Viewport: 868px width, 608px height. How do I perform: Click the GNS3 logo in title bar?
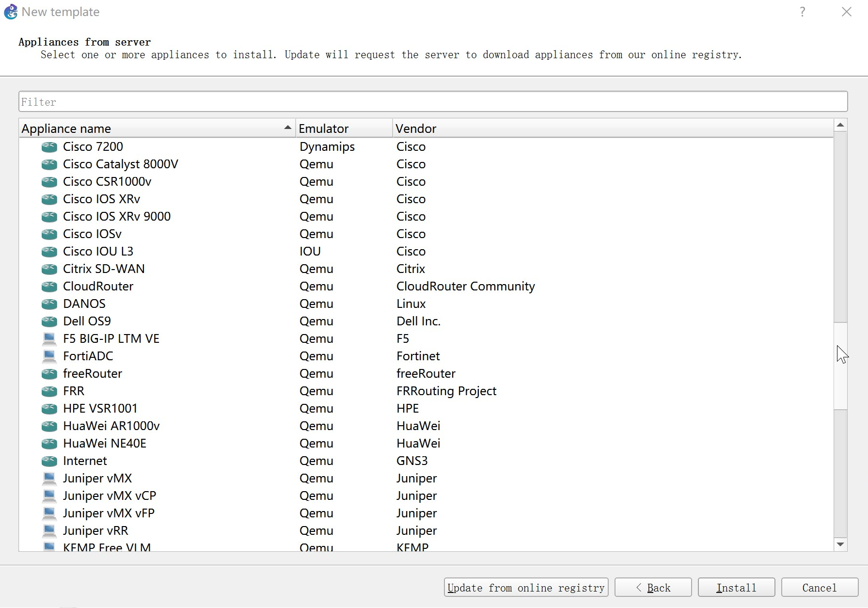coord(11,12)
